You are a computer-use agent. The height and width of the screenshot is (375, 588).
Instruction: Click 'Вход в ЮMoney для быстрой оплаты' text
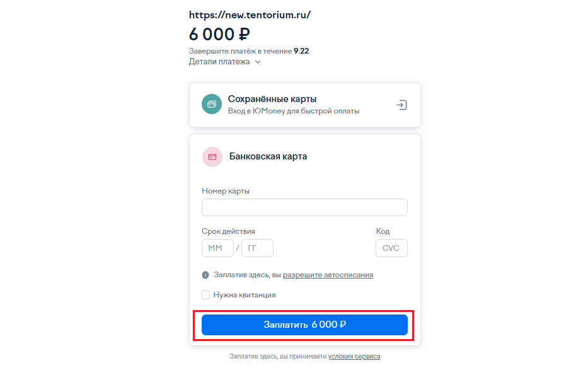[294, 111]
